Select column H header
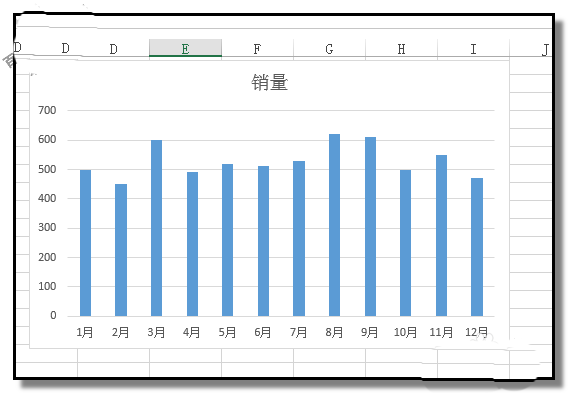This screenshot has height=393, width=568. coord(401,48)
